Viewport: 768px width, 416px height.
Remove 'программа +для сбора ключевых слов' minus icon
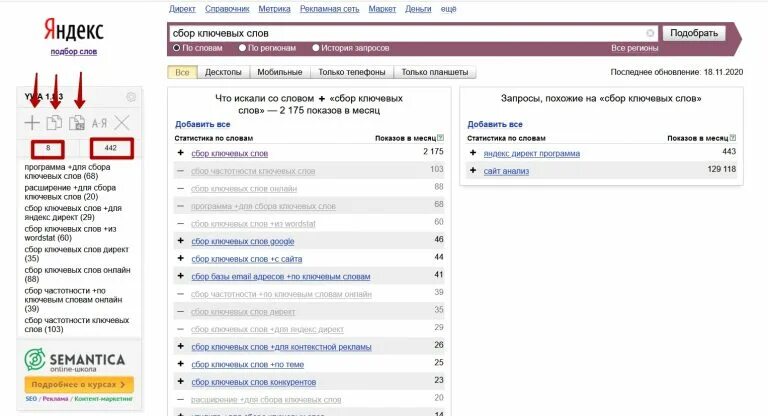(x=180, y=206)
